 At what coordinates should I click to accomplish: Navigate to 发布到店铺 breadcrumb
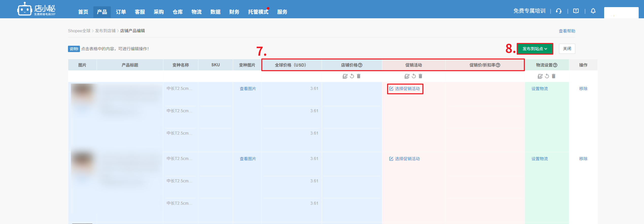point(105,31)
